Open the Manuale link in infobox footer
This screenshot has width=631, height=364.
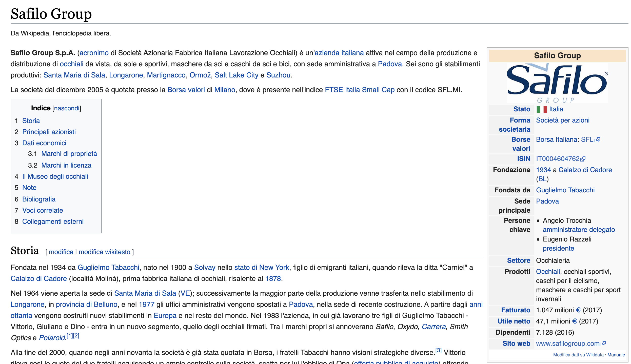[x=616, y=355]
